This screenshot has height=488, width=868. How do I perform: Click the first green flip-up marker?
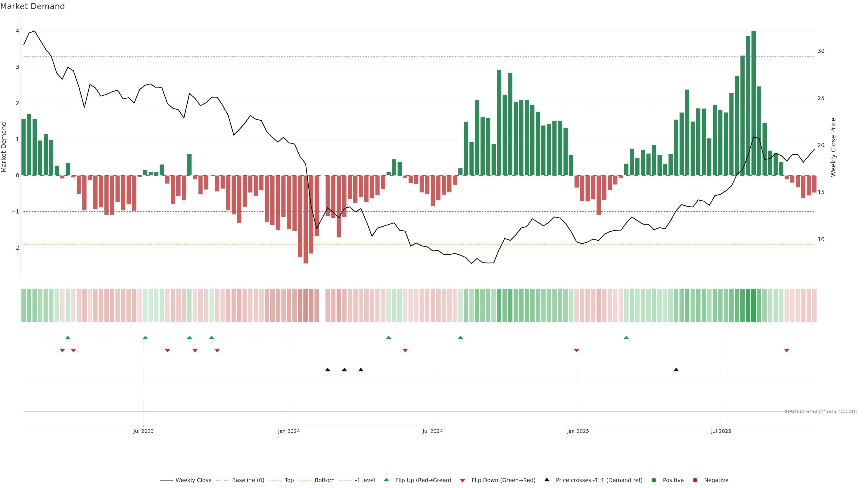point(68,338)
